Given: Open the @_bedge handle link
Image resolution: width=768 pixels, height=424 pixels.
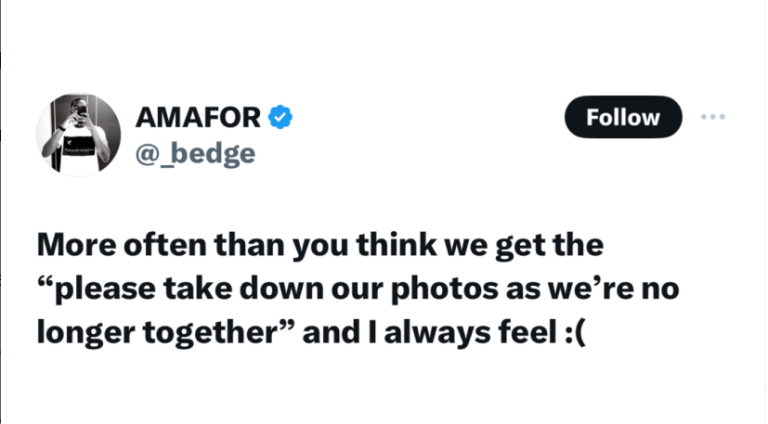Looking at the screenshot, I should tap(194, 153).
